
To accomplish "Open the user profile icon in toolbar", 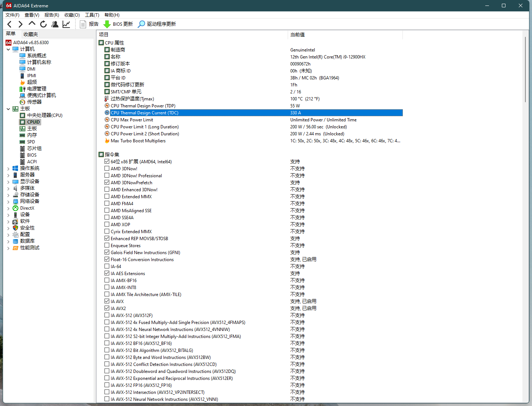I will [55, 24].
